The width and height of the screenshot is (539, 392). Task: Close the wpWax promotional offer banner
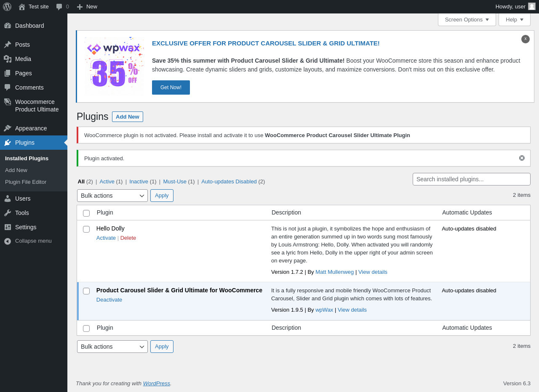(x=526, y=39)
